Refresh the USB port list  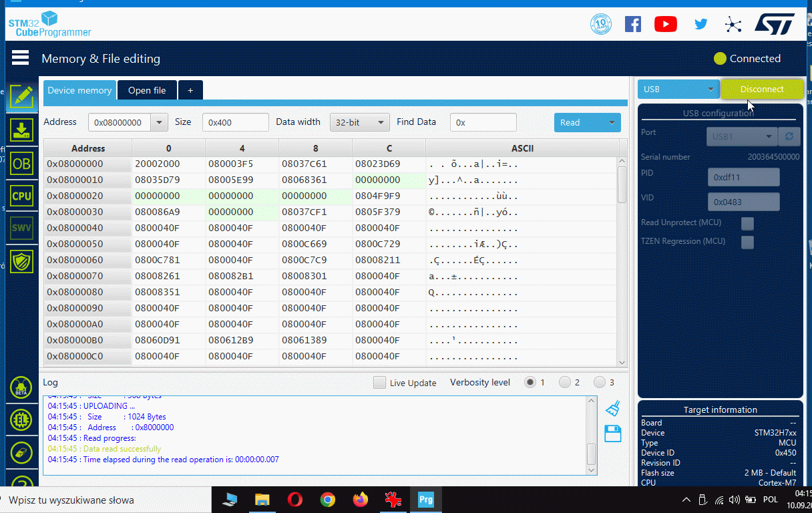[789, 136]
